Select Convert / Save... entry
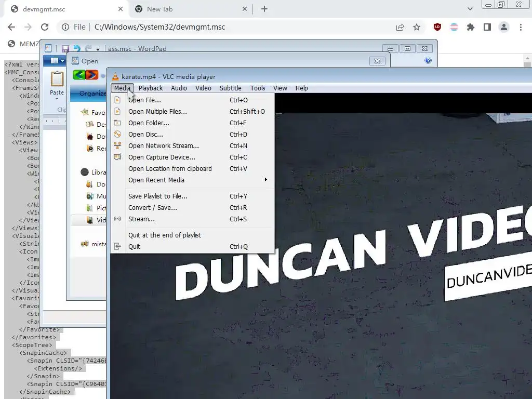The image size is (532, 399). pos(192,208)
